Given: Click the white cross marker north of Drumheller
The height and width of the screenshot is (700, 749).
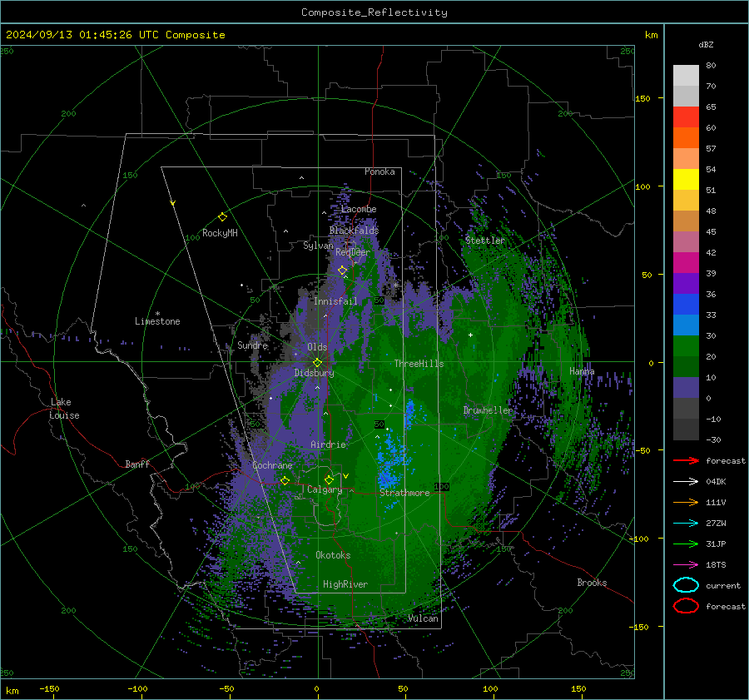Looking at the screenshot, I should (470, 335).
